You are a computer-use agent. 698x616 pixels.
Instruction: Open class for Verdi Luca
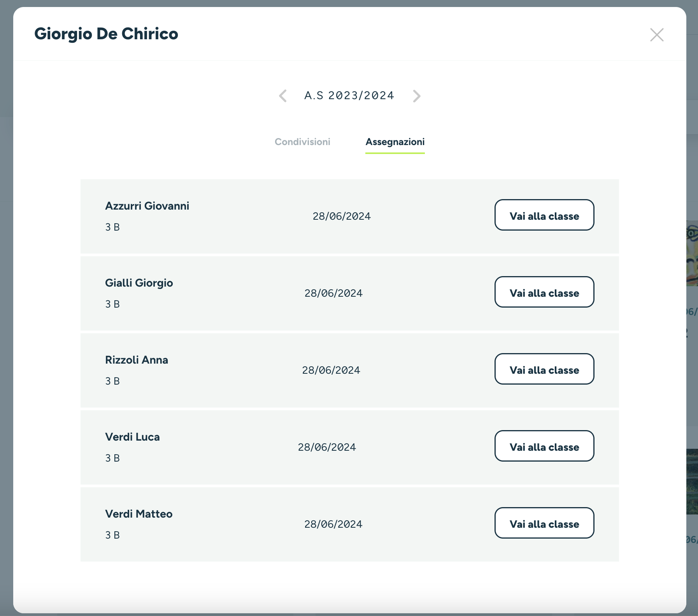[x=544, y=446]
